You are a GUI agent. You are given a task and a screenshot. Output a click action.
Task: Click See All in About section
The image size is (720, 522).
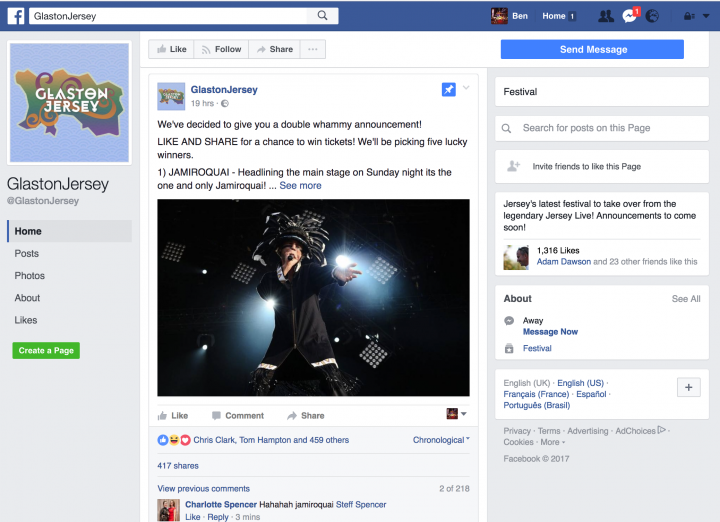tap(686, 299)
